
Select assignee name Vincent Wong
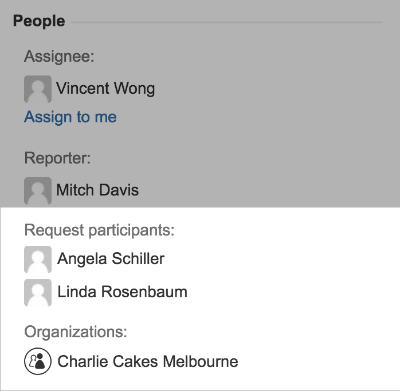pos(105,89)
